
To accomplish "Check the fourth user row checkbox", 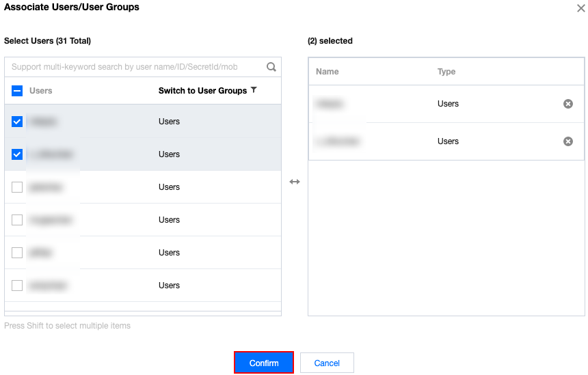I will (x=17, y=220).
